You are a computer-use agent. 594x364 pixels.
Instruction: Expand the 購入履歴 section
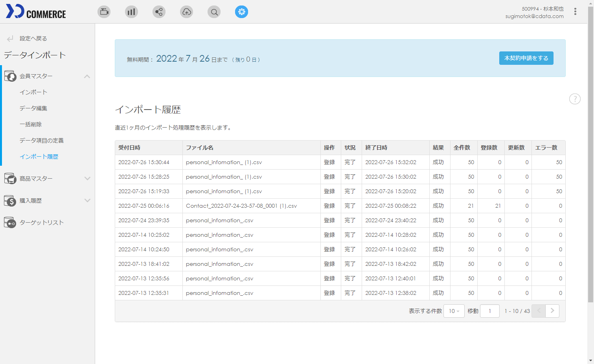tap(87, 201)
